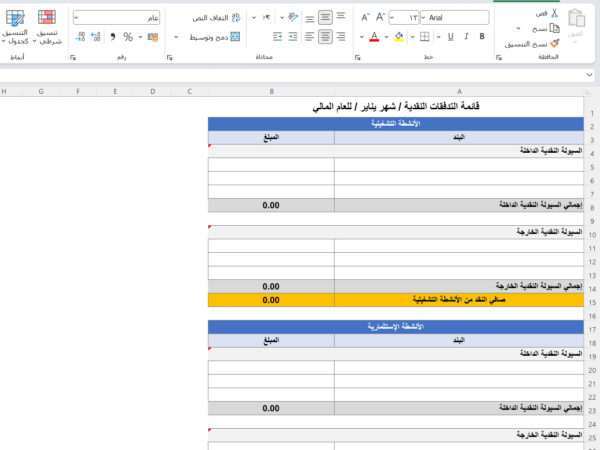The width and height of the screenshot is (600, 450).
Task: Select column G header
Action: coord(41,91)
